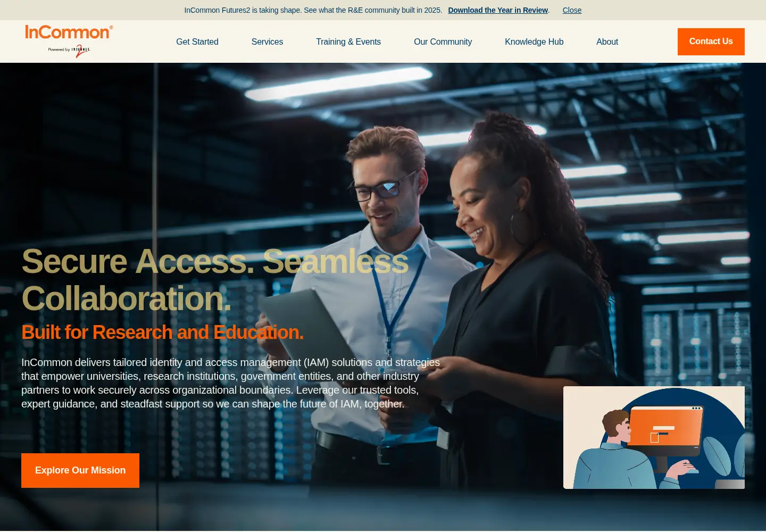
Task: Click the 'InCommon delivers tailored identity' paragraph
Action: click(x=231, y=383)
